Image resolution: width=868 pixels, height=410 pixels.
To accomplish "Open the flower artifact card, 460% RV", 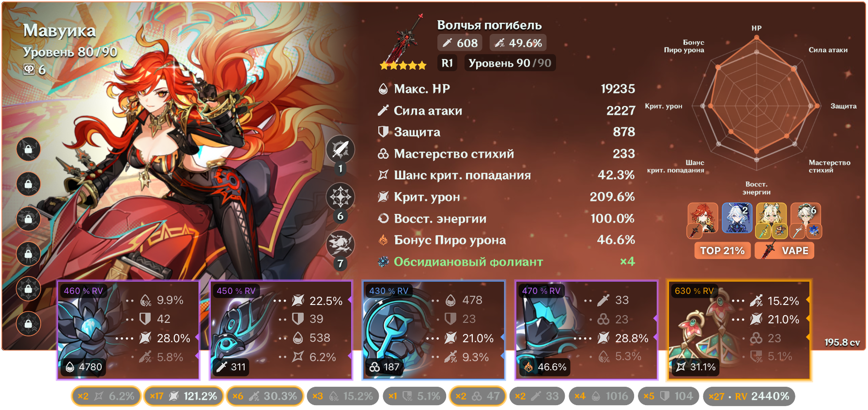I will tap(128, 330).
